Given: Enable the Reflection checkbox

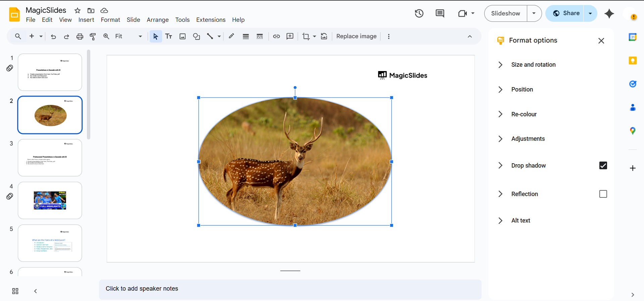Looking at the screenshot, I should (x=603, y=194).
